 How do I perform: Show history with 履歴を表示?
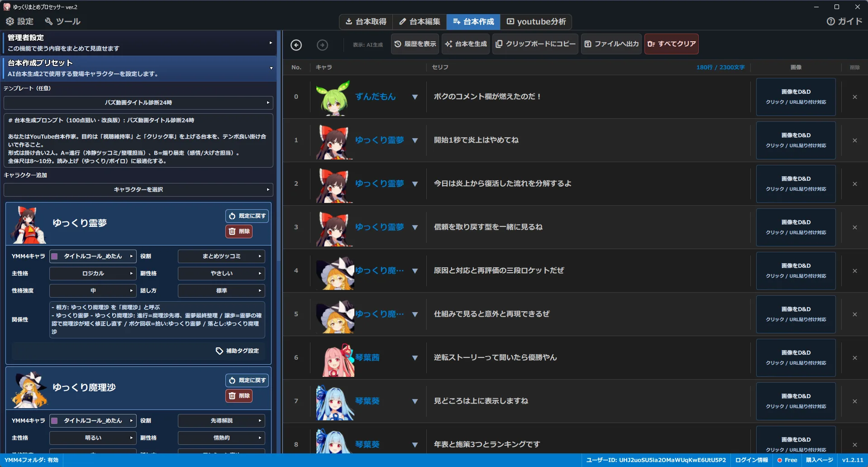415,44
